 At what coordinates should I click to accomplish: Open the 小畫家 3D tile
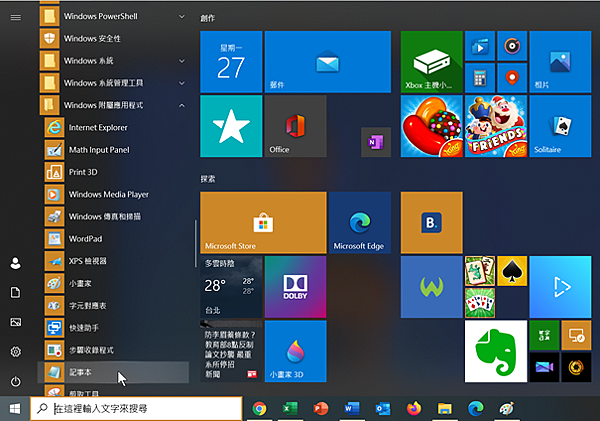(295, 351)
